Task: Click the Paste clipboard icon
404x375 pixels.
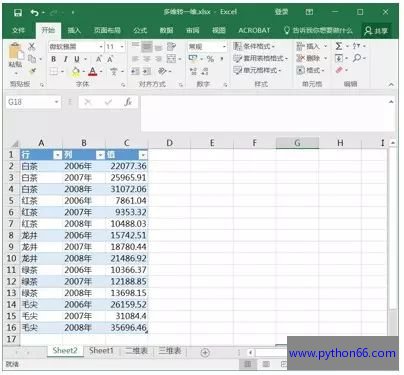Action: coord(15,52)
